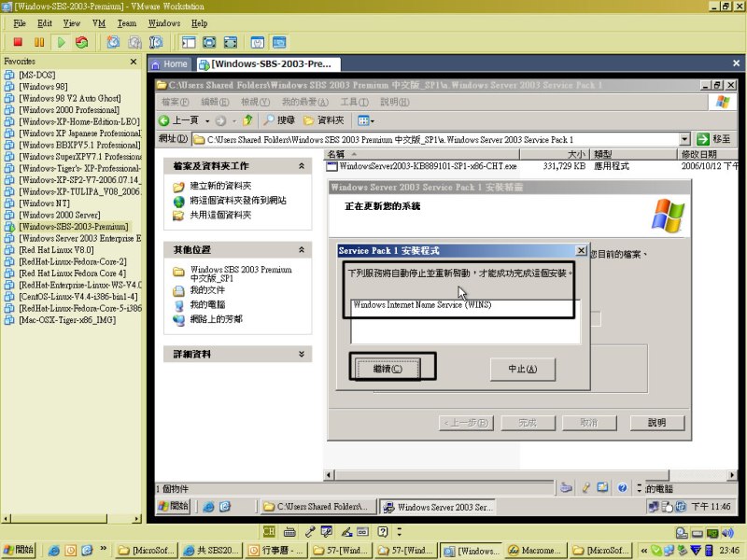Open the VM menu
This screenshot has width=747, height=560.
coord(99,23)
